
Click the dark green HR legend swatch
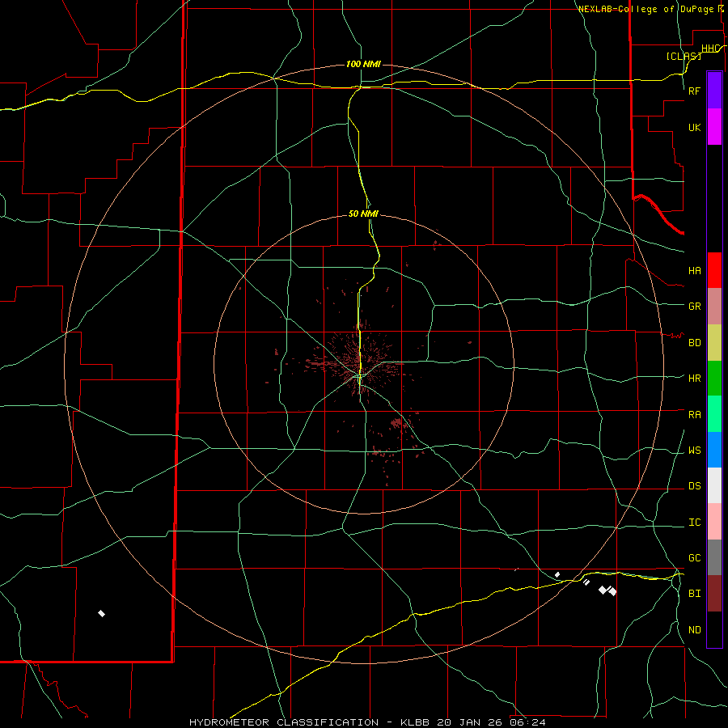pyautogui.click(x=714, y=378)
